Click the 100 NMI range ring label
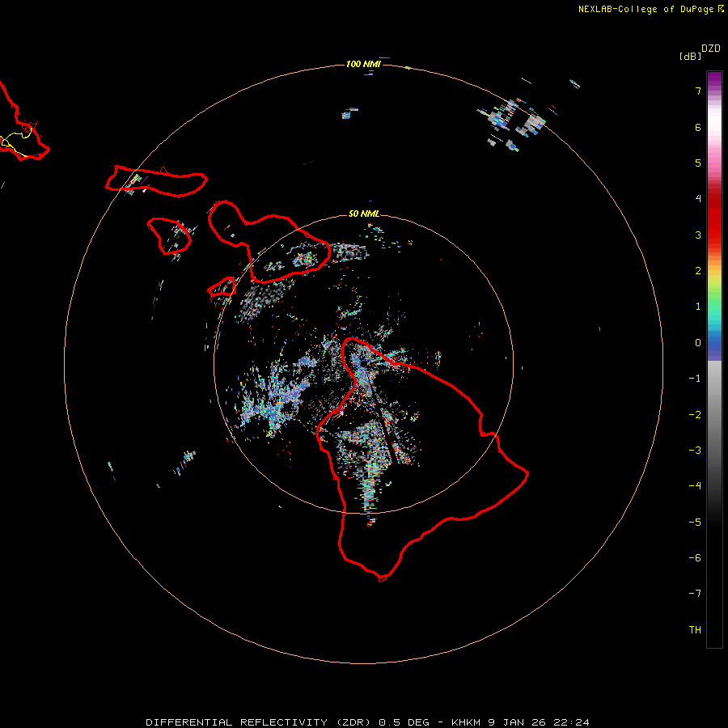 coord(363,64)
